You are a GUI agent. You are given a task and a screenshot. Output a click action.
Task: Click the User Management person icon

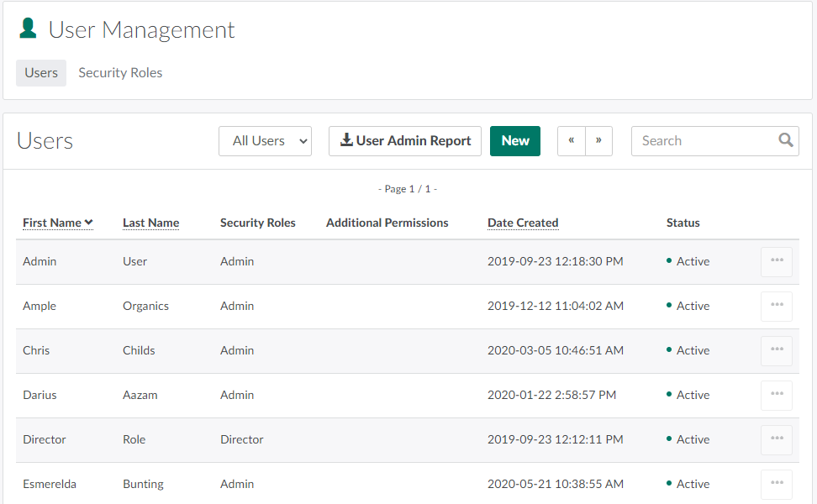coord(28,29)
